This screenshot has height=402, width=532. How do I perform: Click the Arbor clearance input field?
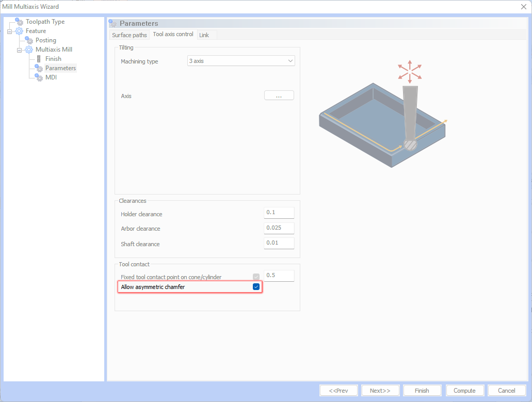coord(279,228)
